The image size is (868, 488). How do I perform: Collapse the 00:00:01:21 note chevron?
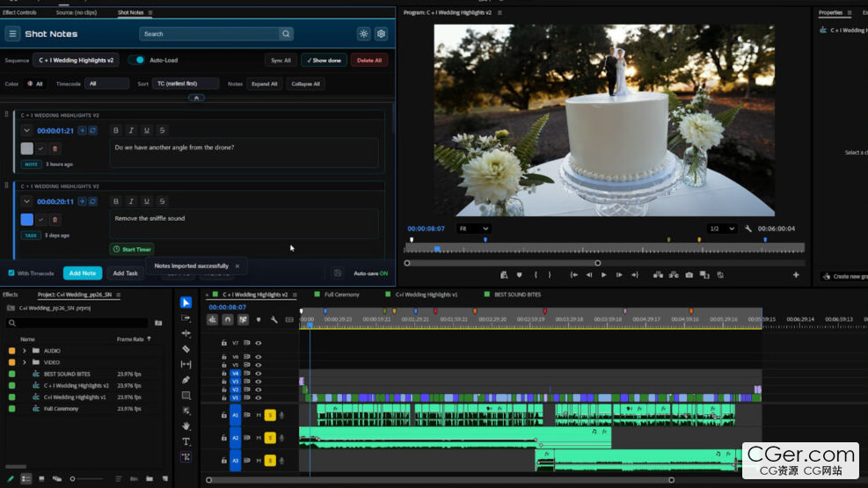[x=26, y=131]
